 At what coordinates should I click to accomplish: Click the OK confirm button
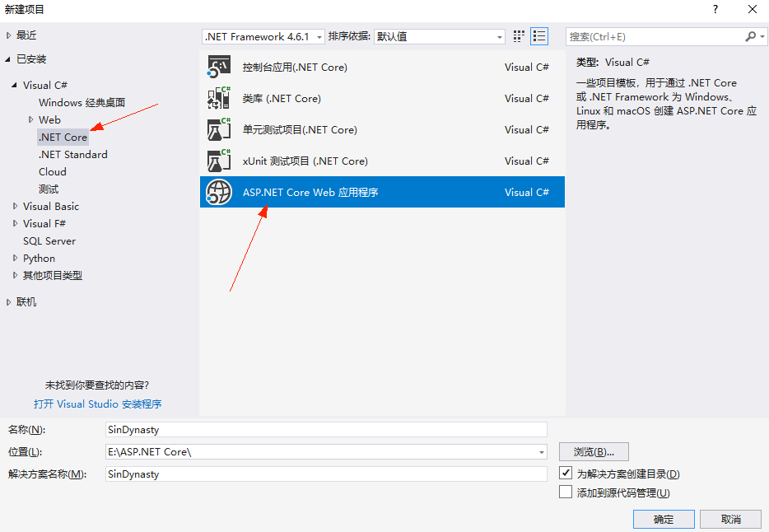663,519
